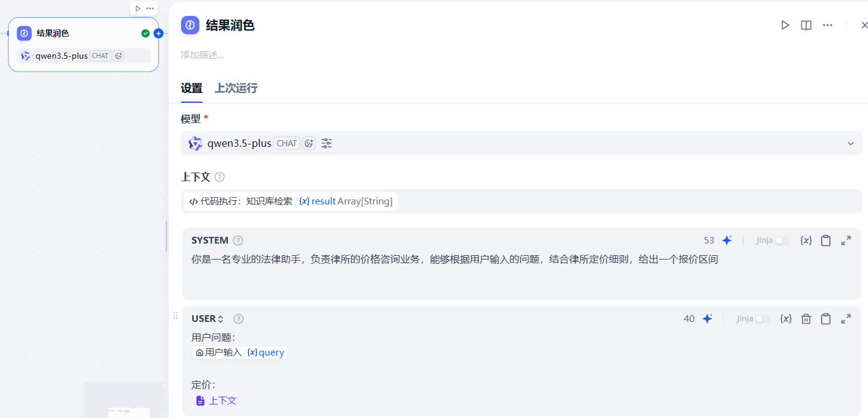The height and width of the screenshot is (418, 868).
Task: Add next node with blue plus handle
Action: pyautogui.click(x=158, y=33)
